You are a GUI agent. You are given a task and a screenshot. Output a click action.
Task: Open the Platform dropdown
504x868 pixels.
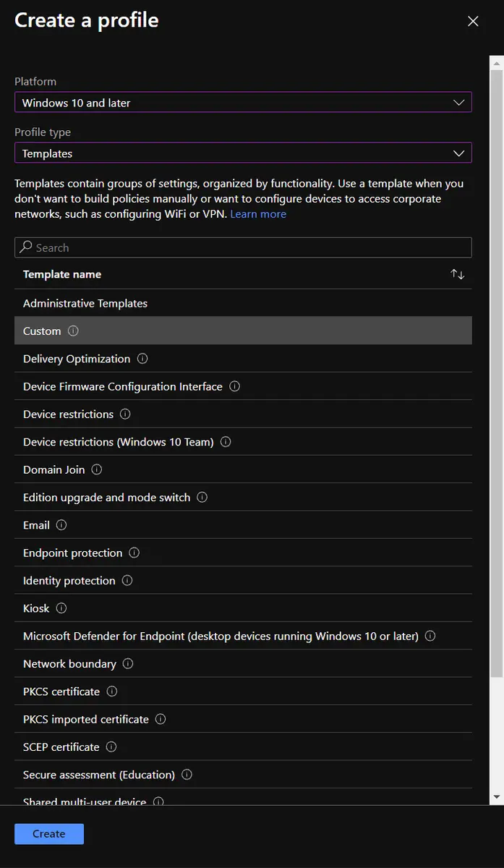click(x=243, y=103)
